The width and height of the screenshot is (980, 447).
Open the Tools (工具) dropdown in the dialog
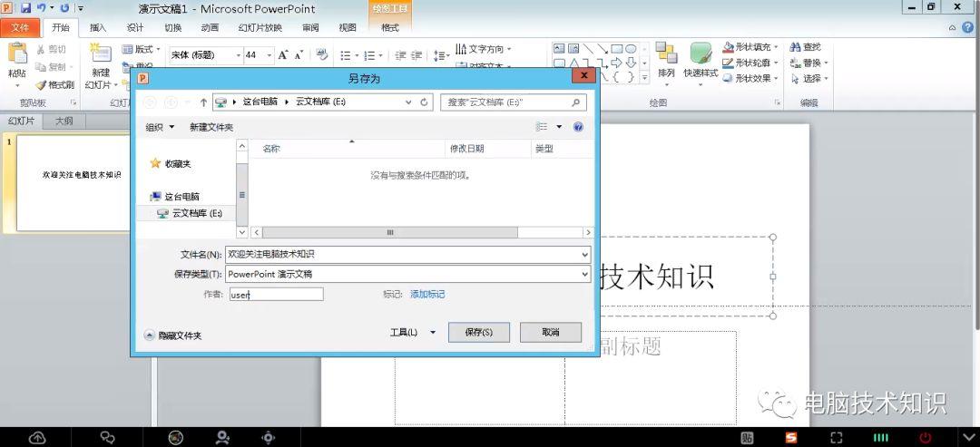click(413, 333)
